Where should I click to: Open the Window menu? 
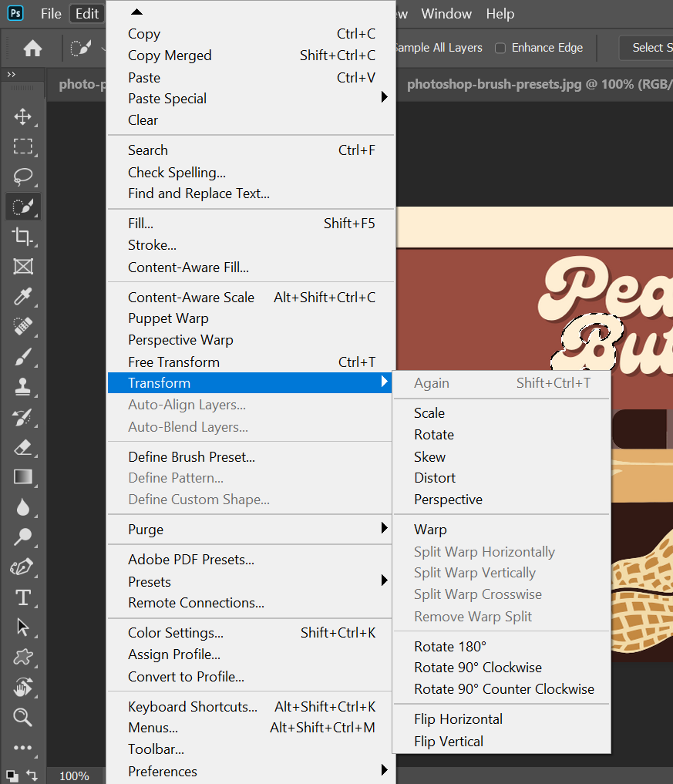(x=446, y=14)
